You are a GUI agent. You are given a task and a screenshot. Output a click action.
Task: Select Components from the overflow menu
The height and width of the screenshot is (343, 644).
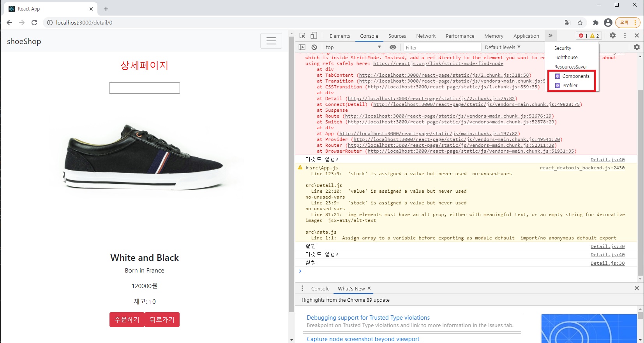572,76
